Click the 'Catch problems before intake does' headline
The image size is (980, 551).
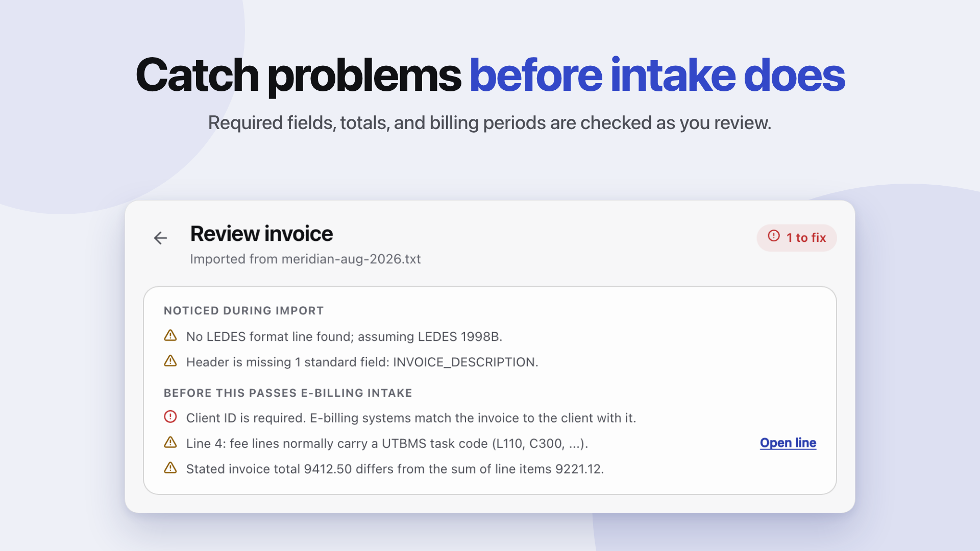coord(490,76)
